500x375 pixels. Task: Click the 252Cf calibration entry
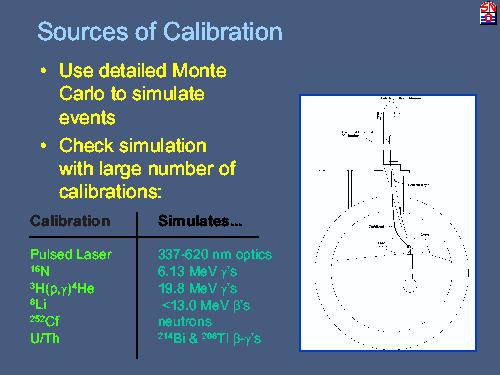(x=45, y=321)
